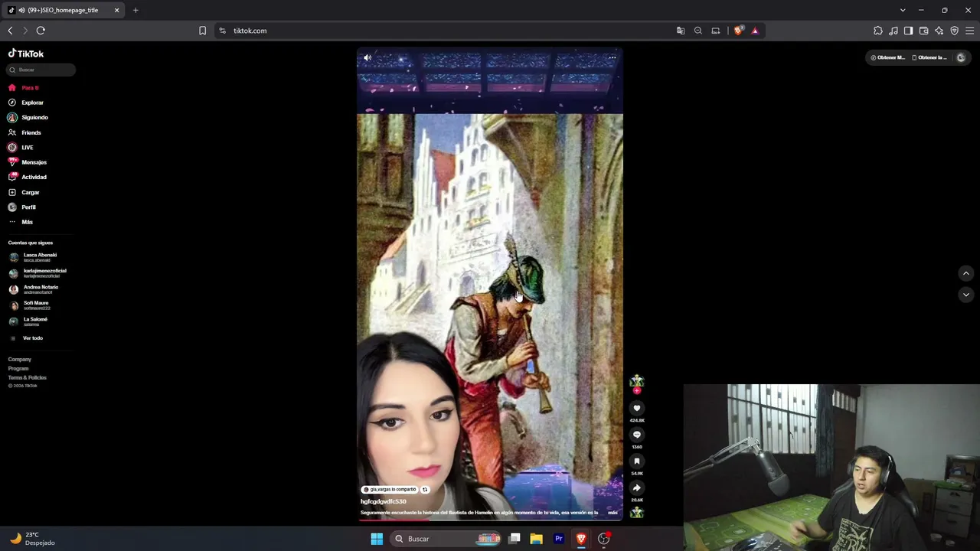Like the video with the heart icon

click(636, 409)
